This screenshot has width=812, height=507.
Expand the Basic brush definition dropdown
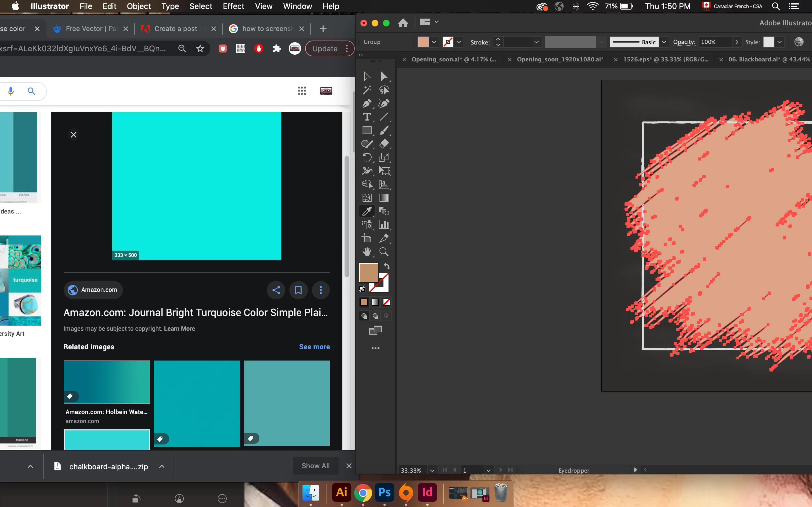point(664,42)
